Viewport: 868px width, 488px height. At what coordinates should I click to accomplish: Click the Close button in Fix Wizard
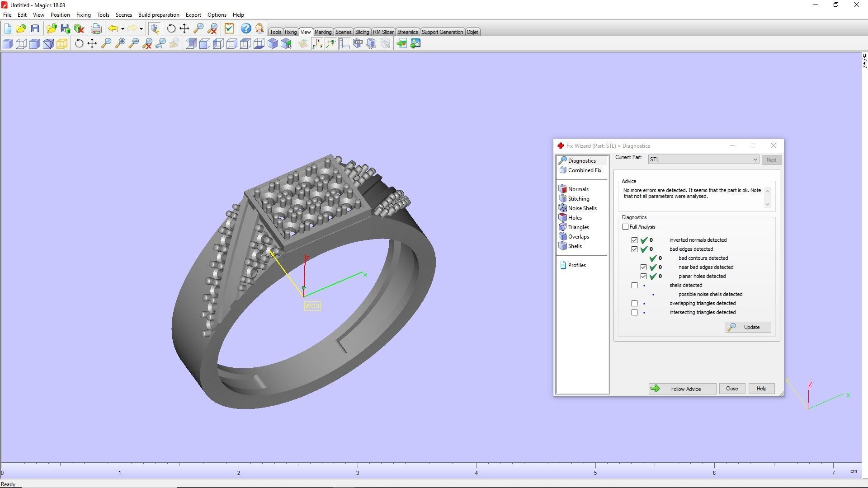pos(732,389)
